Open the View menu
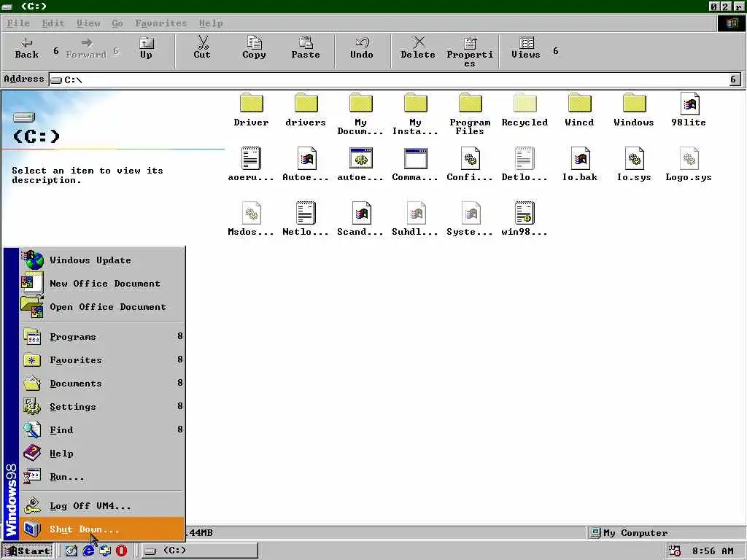747x560 pixels. point(88,23)
